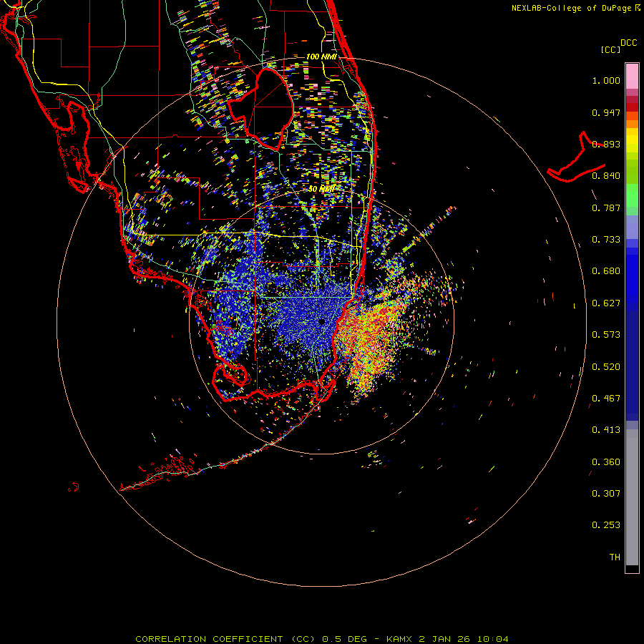Click the [CC] legend label
Viewport: 644px width, 644px height.
pos(610,49)
